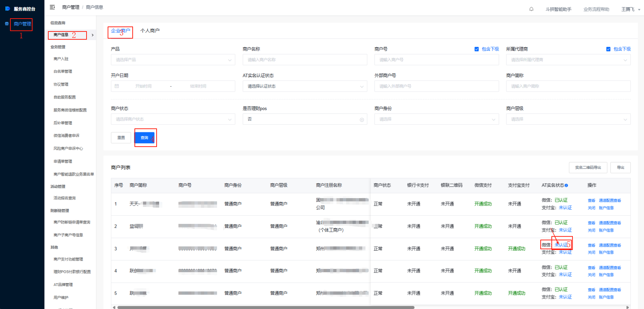Click the sidebar collapse menu icon
This screenshot has height=309, width=644.
(52, 7)
